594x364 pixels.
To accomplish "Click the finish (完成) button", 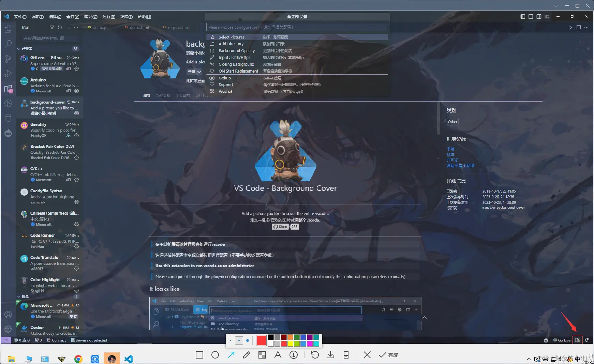I will click(389, 355).
